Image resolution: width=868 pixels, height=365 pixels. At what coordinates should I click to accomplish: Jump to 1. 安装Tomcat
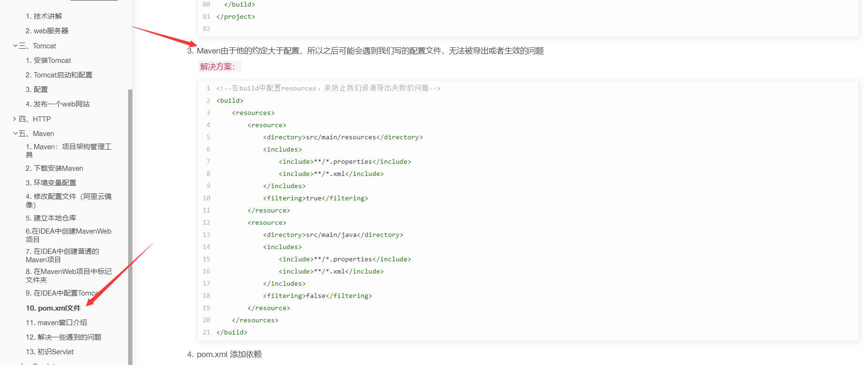48,60
